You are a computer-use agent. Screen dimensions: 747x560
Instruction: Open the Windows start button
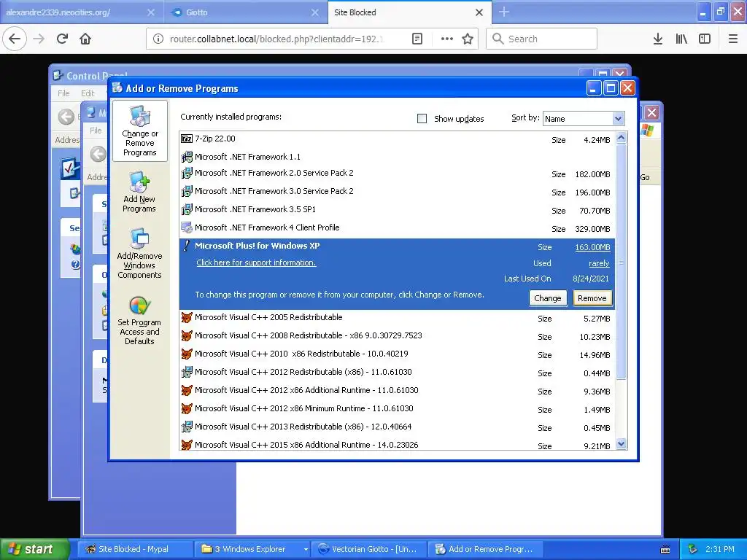[x=34, y=549]
